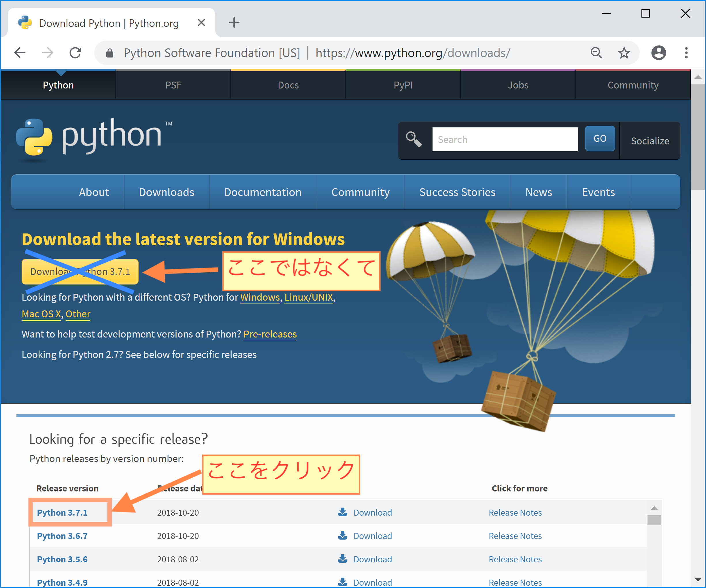Click the download icon for Python 3.6.7

[x=343, y=535]
